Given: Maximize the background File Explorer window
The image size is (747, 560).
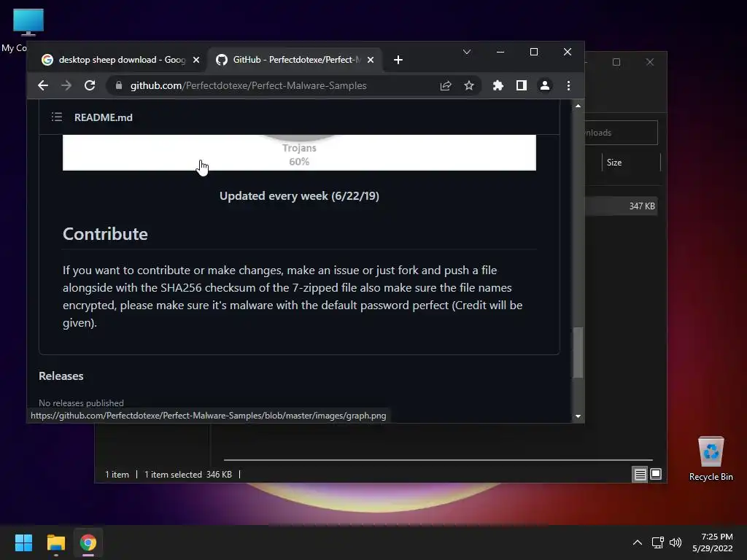Looking at the screenshot, I should 616,63.
